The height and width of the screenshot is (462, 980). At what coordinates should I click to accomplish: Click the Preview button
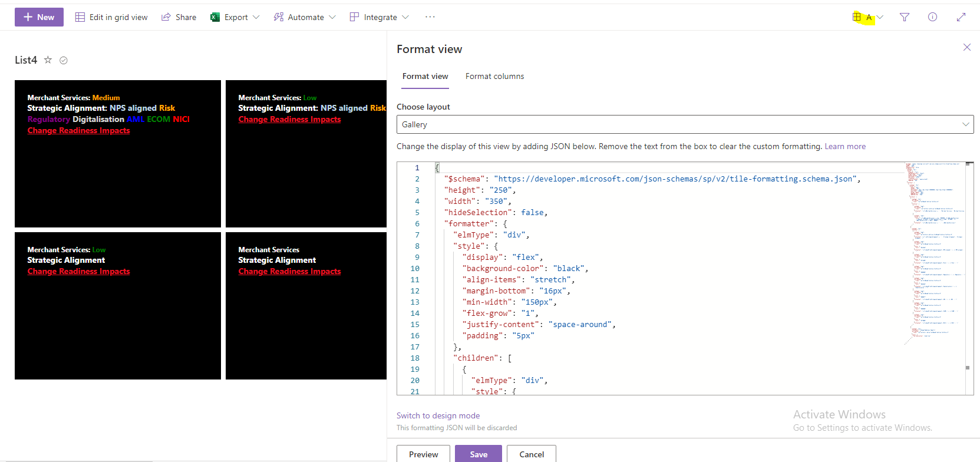pyautogui.click(x=423, y=454)
